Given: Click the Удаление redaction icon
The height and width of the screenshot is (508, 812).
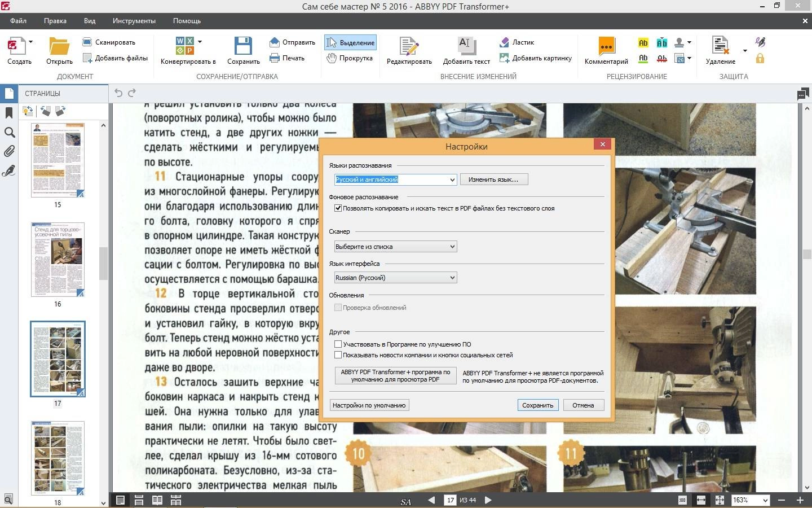Looking at the screenshot, I should (x=720, y=46).
